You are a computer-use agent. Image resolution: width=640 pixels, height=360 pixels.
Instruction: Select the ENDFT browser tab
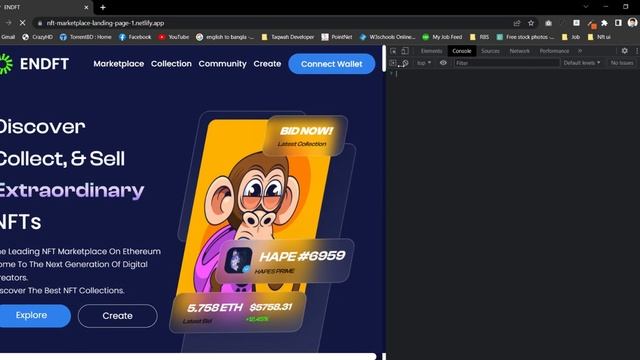(43, 7)
